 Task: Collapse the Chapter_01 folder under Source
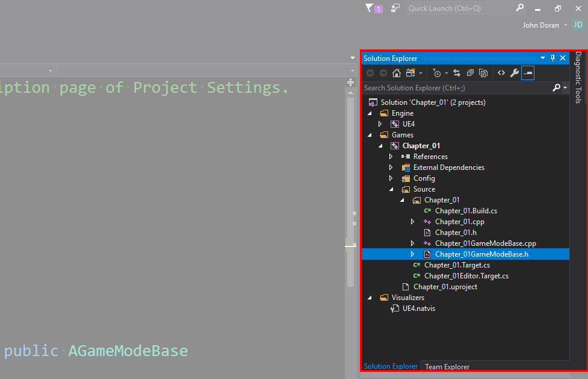click(x=403, y=200)
